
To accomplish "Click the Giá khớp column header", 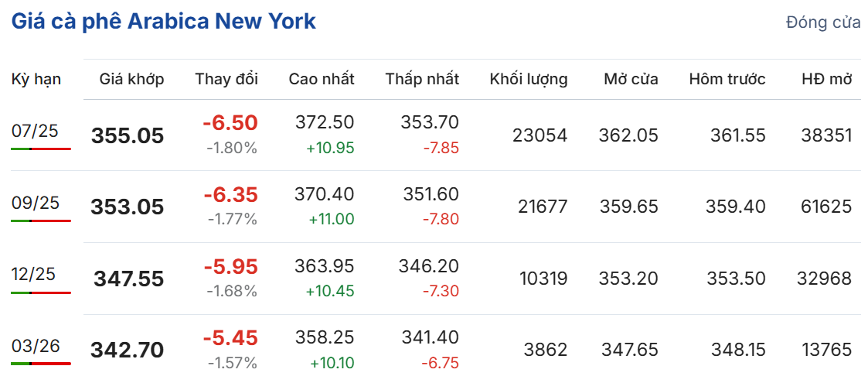I will click(131, 79).
